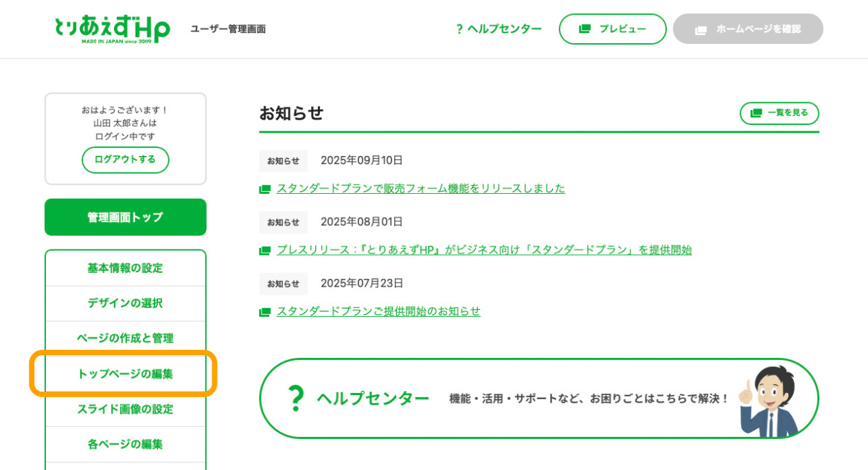Open the スタンダードプランで販売フォーム機能 announcement link
This screenshot has height=470, width=868.
[x=420, y=188]
